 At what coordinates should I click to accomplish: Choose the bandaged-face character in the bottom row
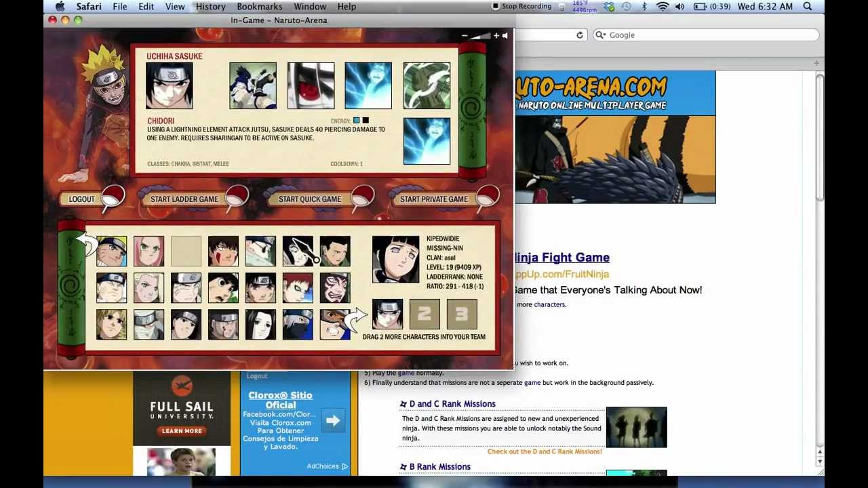click(149, 325)
